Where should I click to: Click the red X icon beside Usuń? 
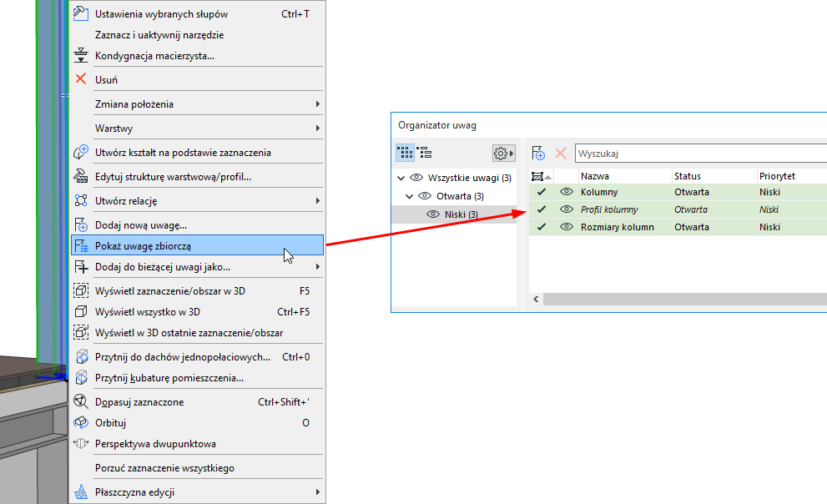tap(81, 79)
